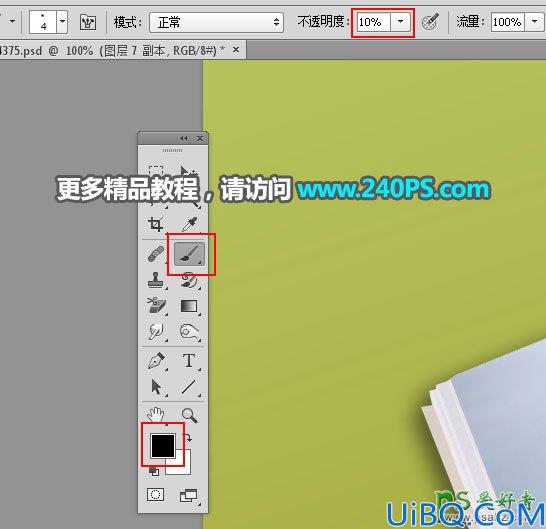
Task: Open the tool preset picker arrow
Action: pos(12,22)
